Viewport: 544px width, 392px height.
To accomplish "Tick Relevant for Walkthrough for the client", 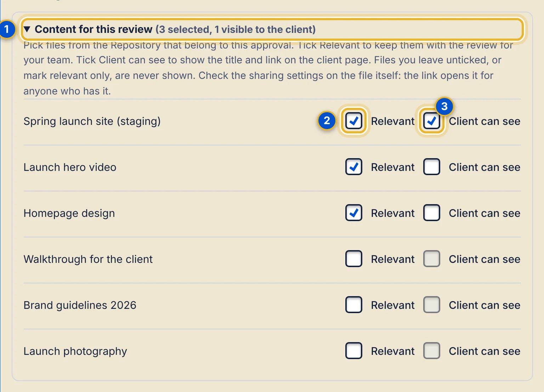I will 354,259.
